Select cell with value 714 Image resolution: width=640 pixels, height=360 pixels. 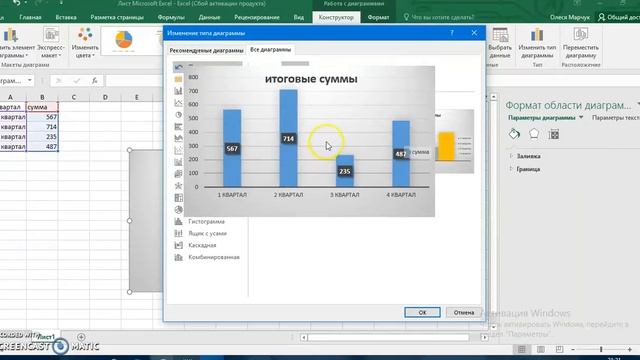[x=42, y=127]
